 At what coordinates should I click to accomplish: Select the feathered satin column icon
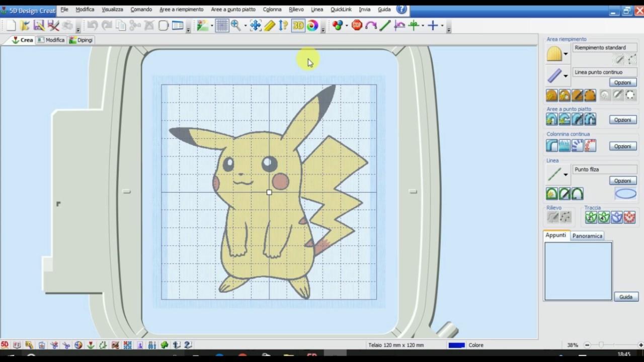[x=565, y=146]
